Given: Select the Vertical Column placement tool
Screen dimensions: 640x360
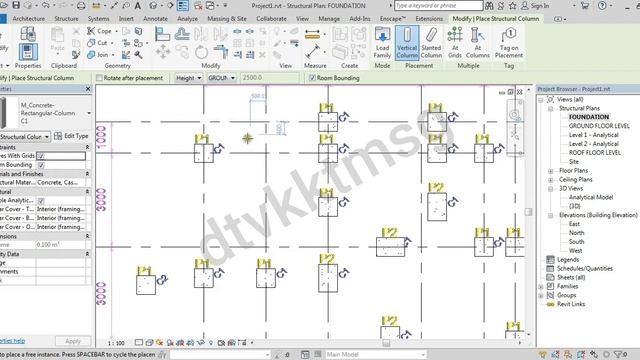Looking at the screenshot, I should (407, 42).
